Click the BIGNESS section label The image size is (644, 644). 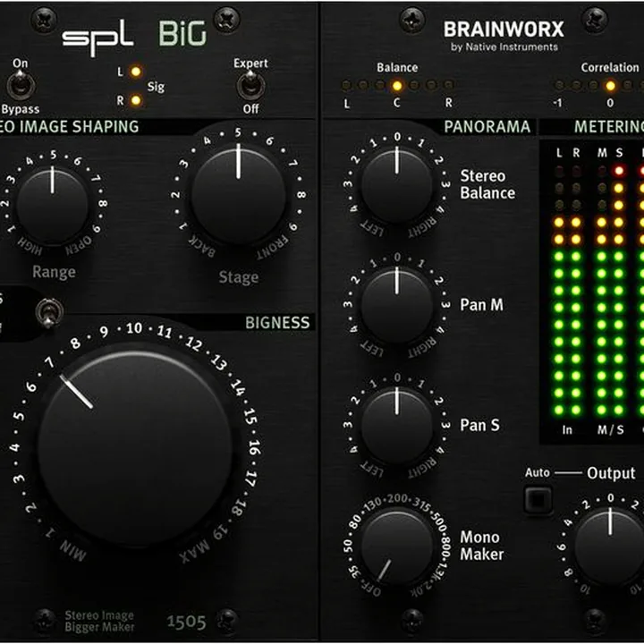pyautogui.click(x=277, y=323)
